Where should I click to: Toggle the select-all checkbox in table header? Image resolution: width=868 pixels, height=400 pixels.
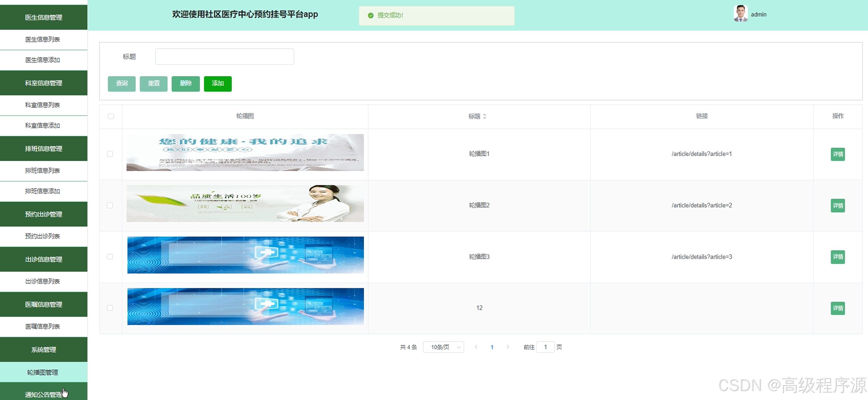(x=111, y=116)
